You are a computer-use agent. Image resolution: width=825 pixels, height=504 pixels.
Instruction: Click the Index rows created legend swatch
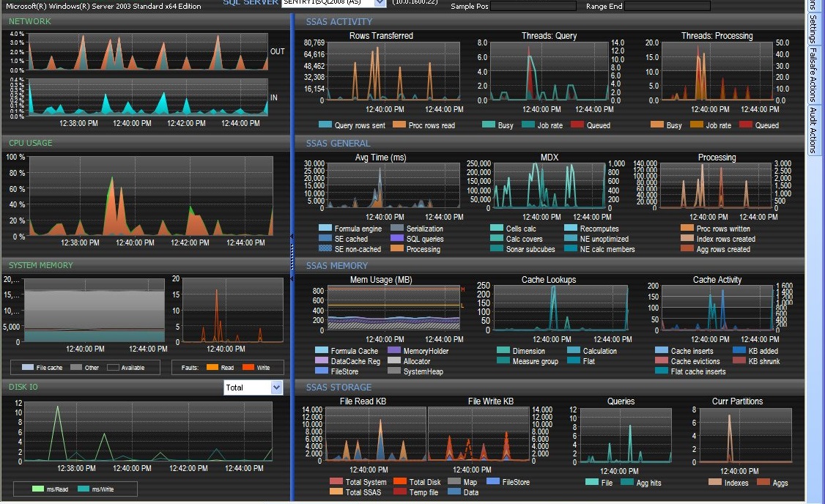[687, 238]
